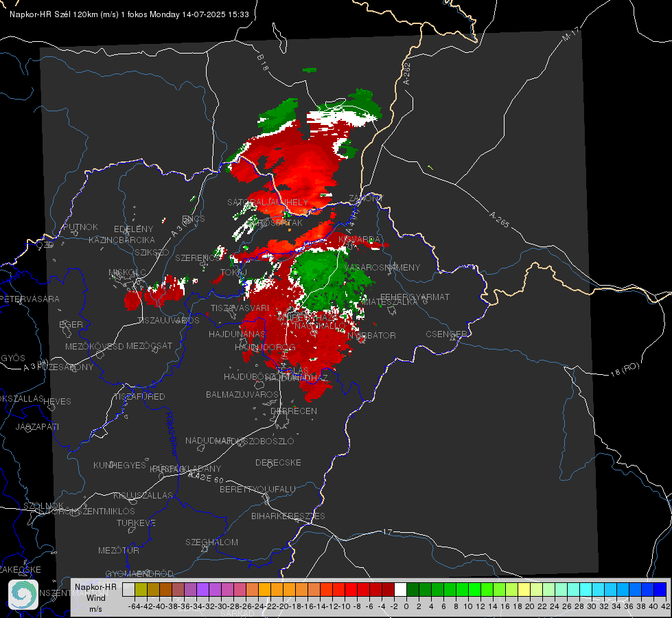
Task: Click the BIHARKERESZTES town label
Action: coord(288,516)
